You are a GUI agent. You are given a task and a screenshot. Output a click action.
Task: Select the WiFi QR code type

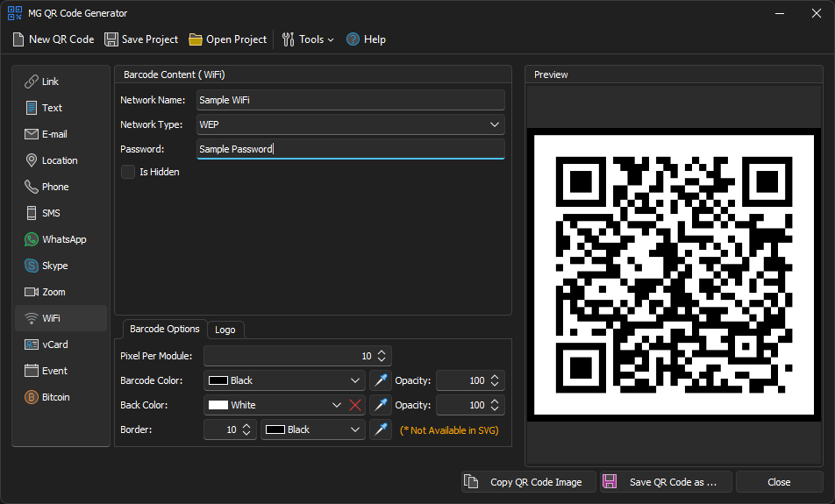61,318
